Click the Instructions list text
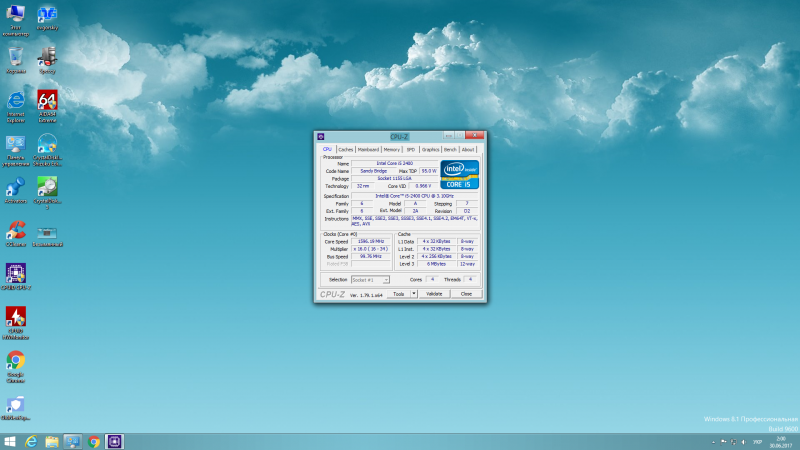The image size is (800, 450). coord(414,221)
